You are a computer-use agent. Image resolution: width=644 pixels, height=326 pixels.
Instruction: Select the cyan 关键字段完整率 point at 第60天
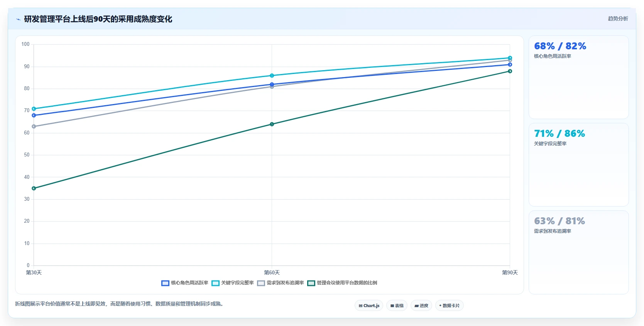(272, 76)
